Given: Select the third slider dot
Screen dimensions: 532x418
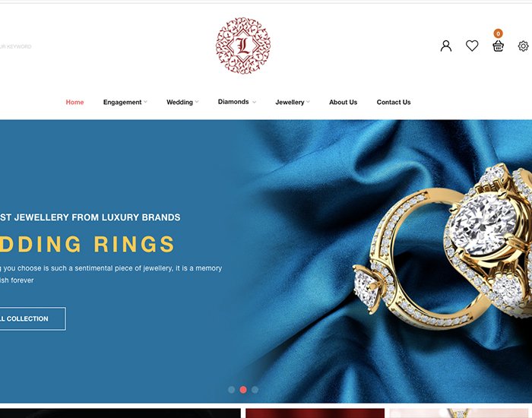Looking at the screenshot, I should pos(255,389).
